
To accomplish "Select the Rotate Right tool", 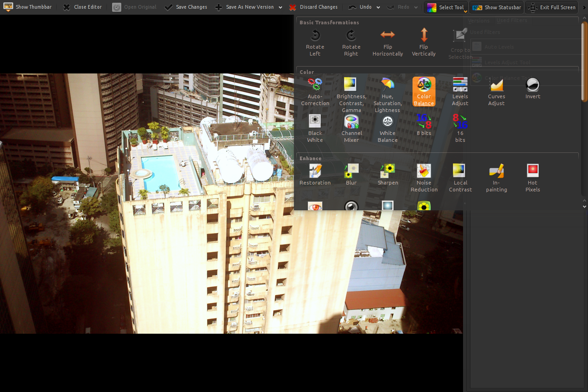I will [x=351, y=42].
